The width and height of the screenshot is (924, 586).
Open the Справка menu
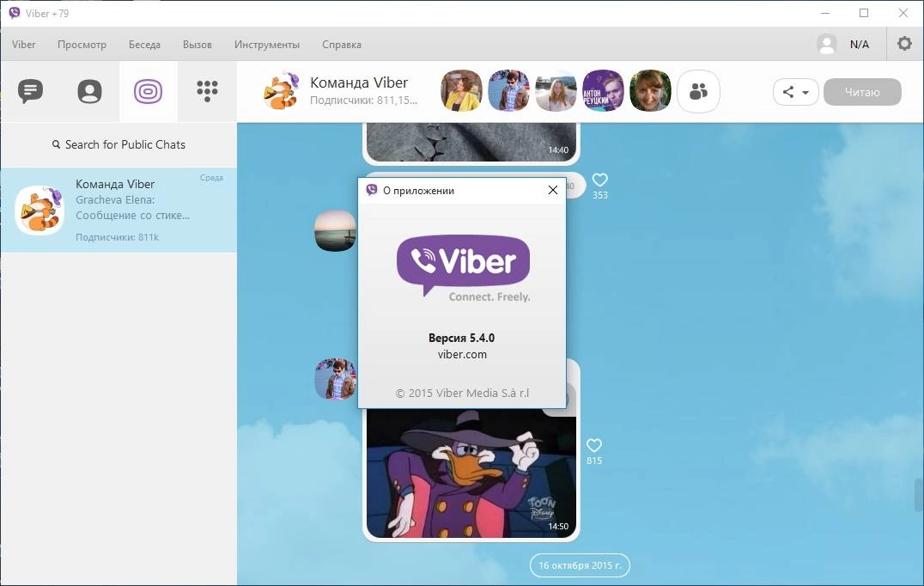342,44
